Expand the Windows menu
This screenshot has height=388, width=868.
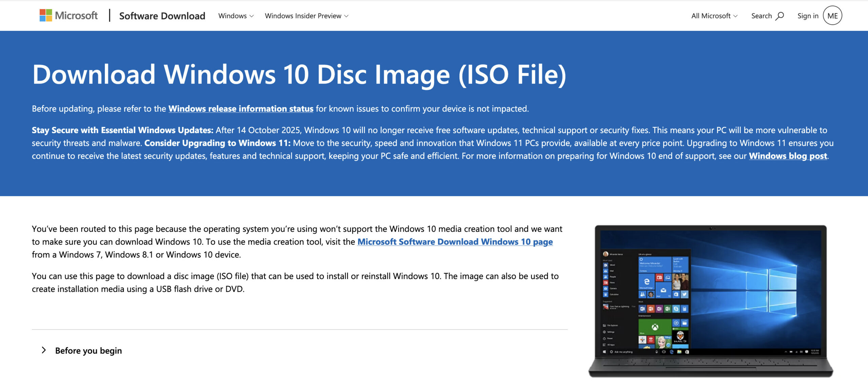[236, 16]
